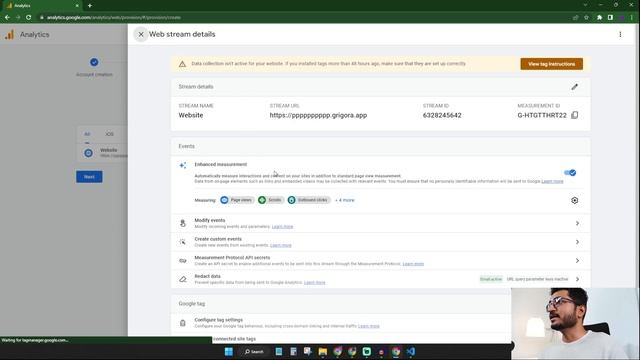The image size is (640, 360).
Task: Go back with browser back arrow
Action: (x=7, y=18)
